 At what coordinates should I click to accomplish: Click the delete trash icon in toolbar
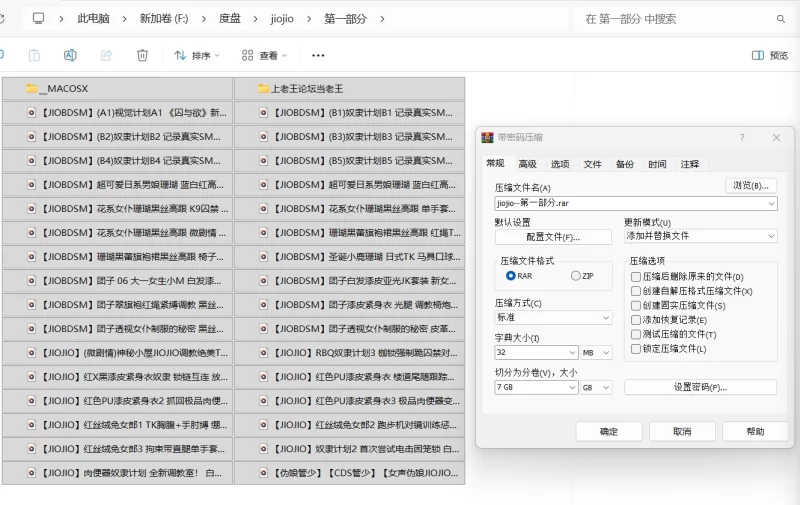pyautogui.click(x=142, y=56)
